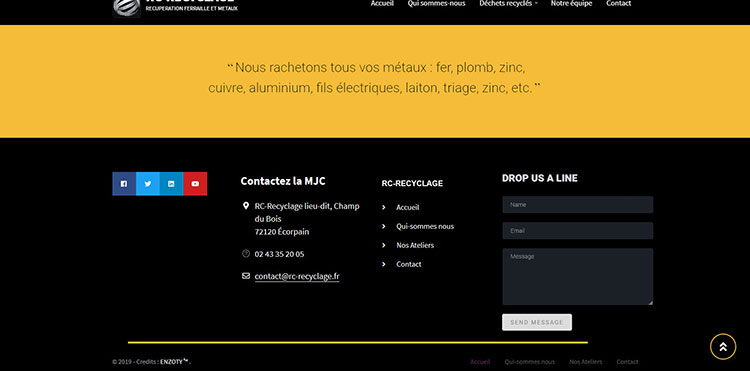The image size is (750, 371).
Task: Click the Nous rachetons tous vos métaux quote
Action: (x=375, y=78)
